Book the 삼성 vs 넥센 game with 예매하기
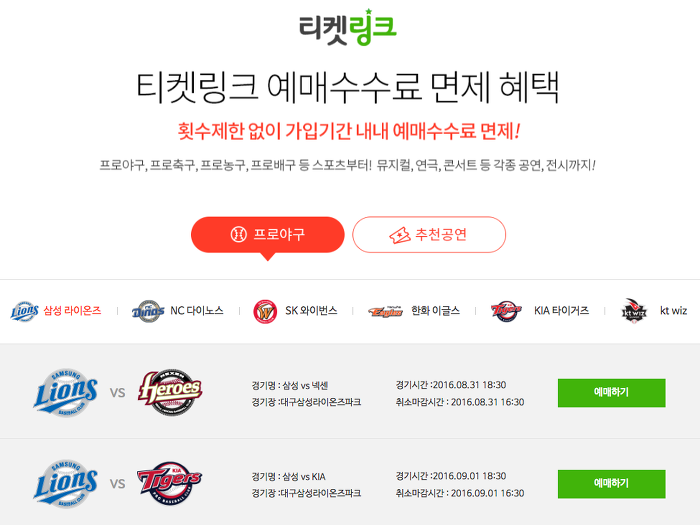This screenshot has height=525, width=700. click(x=612, y=393)
